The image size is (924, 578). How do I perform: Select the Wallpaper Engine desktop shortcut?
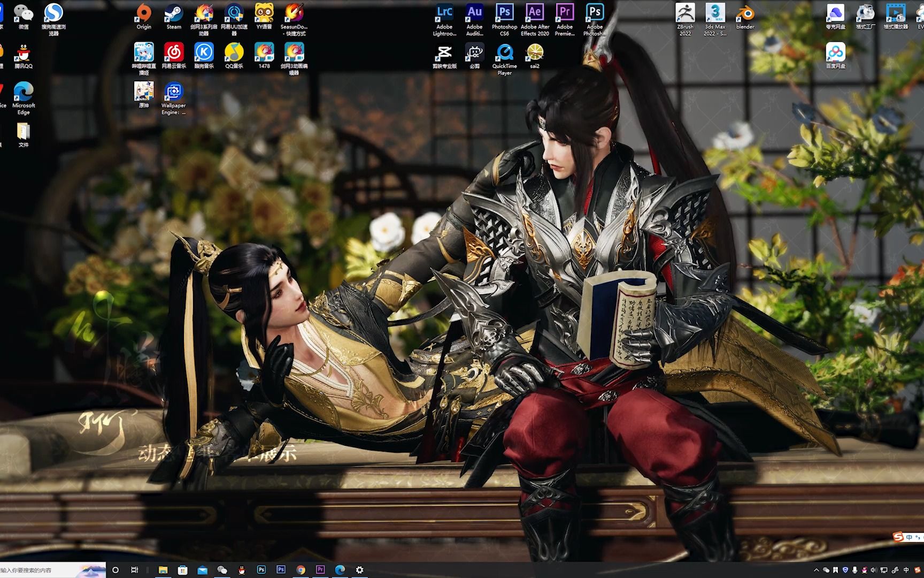[x=174, y=98]
